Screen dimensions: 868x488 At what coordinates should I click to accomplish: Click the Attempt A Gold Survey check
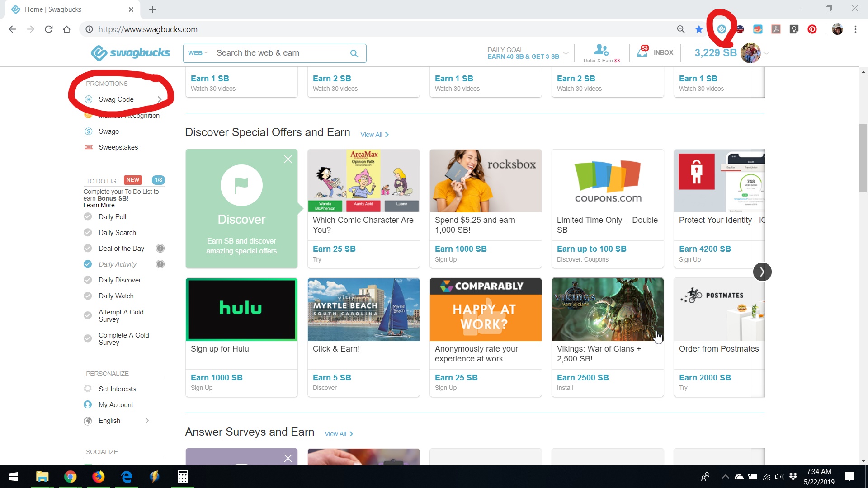click(x=88, y=315)
